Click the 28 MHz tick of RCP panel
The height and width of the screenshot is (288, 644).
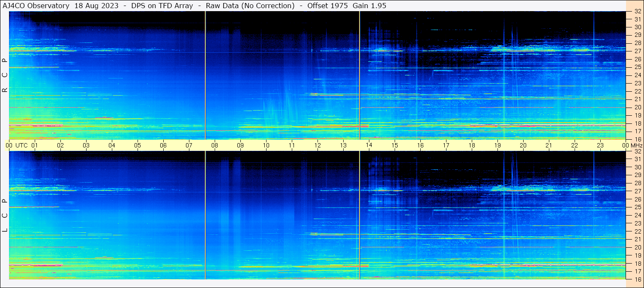(x=637, y=43)
